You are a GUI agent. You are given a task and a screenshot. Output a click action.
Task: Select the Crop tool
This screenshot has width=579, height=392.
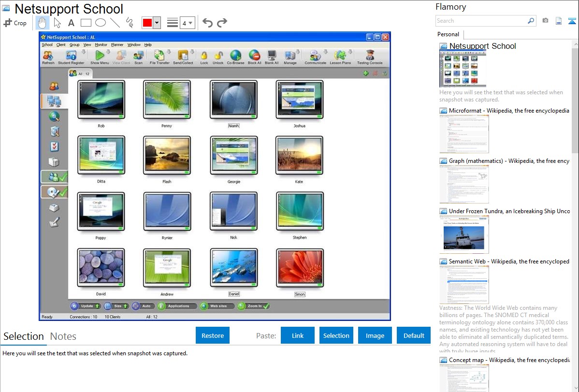pyautogui.click(x=15, y=23)
